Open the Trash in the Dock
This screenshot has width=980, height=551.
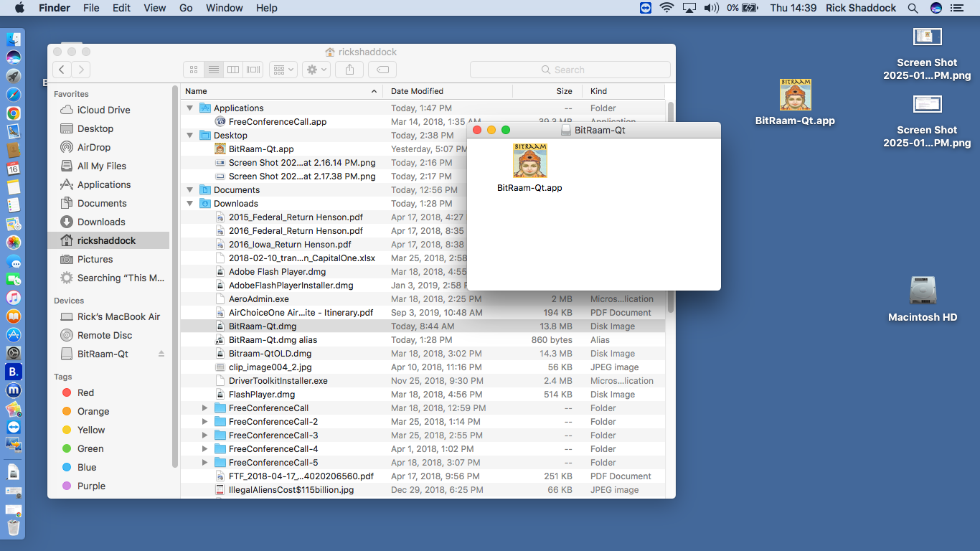tap(13, 528)
